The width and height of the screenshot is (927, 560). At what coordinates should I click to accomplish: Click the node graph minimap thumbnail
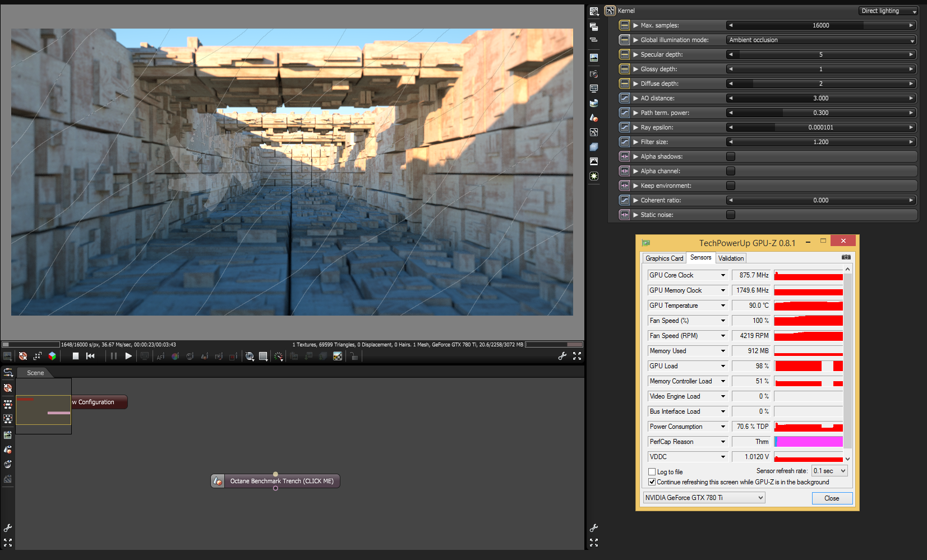pos(44,406)
